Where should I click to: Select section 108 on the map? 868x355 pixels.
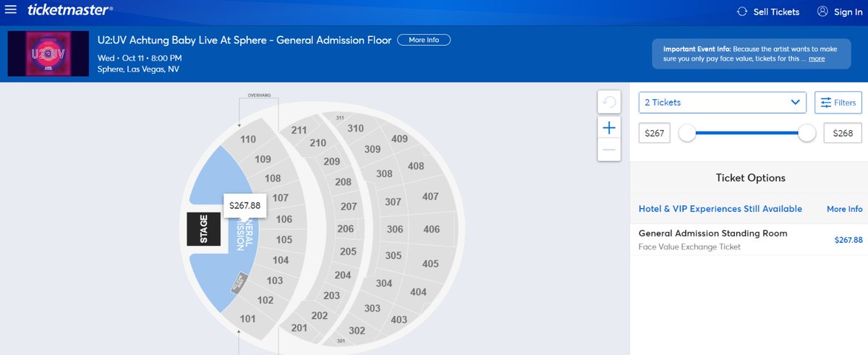(273, 179)
